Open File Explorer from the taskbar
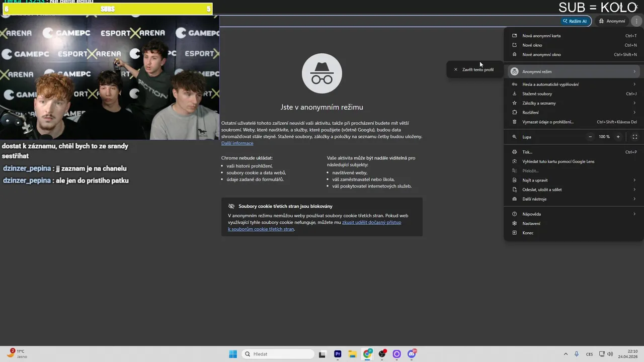 352,354
